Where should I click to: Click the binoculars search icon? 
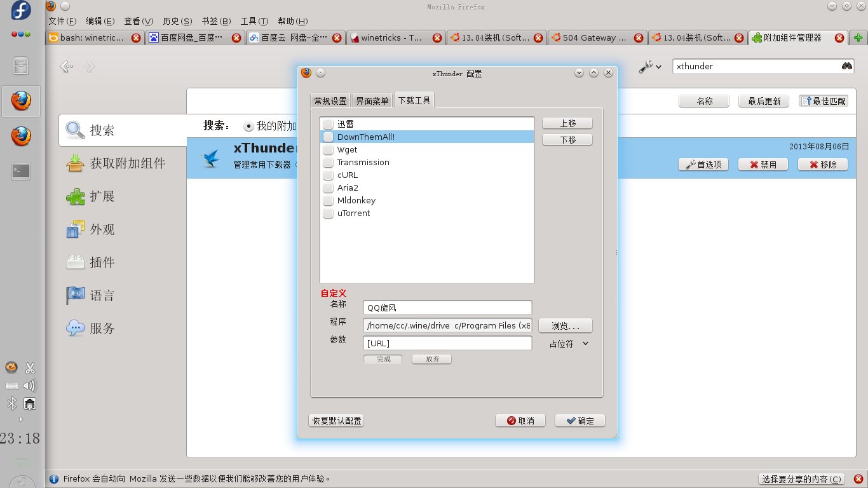click(847, 66)
